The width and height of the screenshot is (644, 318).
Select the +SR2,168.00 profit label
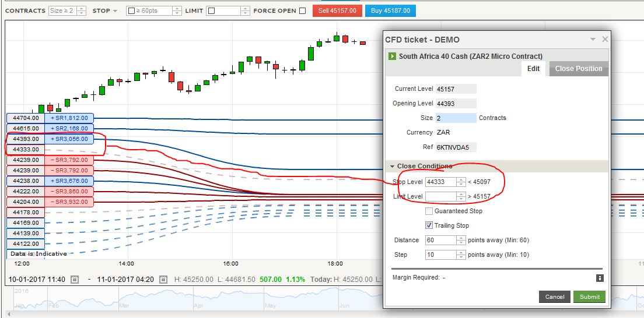pos(69,129)
